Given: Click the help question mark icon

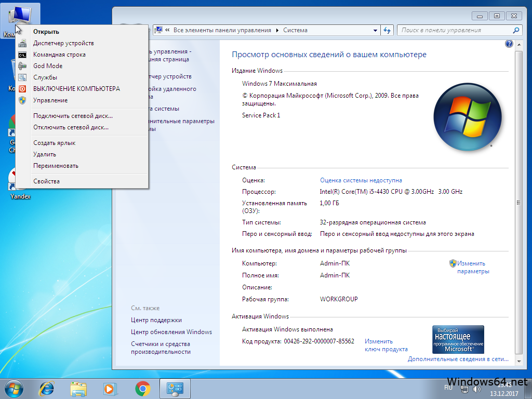Looking at the screenshot, I should pyautogui.click(x=509, y=44).
